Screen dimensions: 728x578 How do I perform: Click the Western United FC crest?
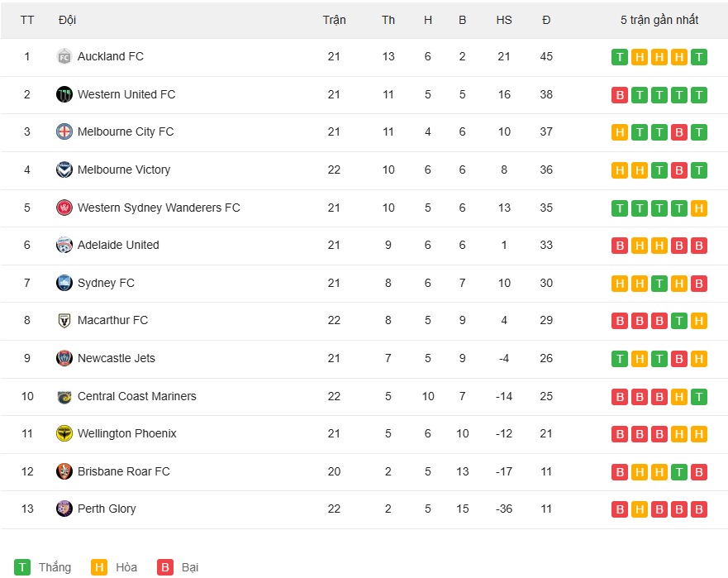pos(64,94)
